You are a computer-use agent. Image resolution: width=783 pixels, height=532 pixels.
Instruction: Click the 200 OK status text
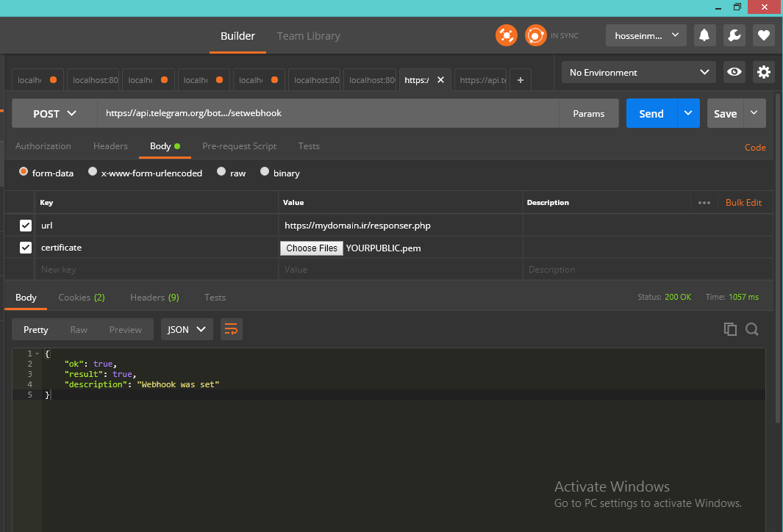click(678, 297)
